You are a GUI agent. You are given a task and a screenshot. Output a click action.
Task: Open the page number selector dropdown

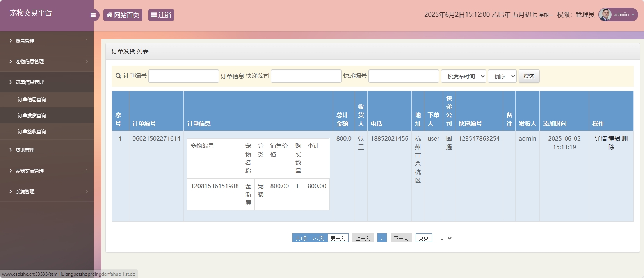(444, 238)
